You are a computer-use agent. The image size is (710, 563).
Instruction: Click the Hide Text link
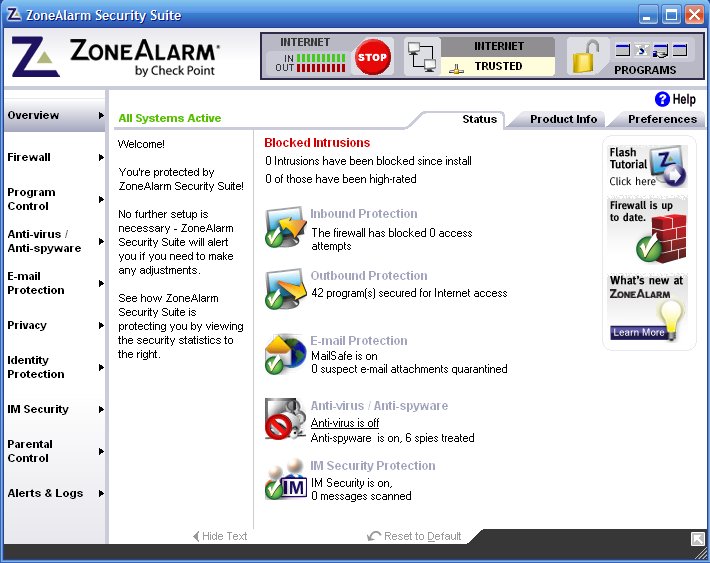[220, 536]
